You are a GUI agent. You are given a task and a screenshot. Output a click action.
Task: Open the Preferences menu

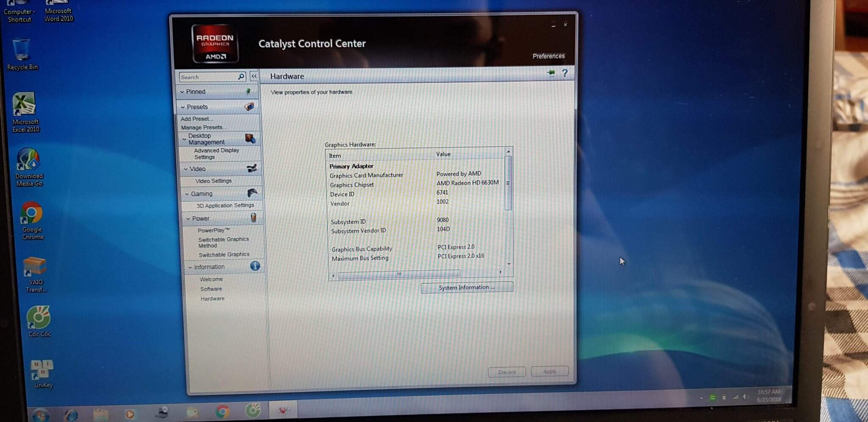pyautogui.click(x=548, y=56)
